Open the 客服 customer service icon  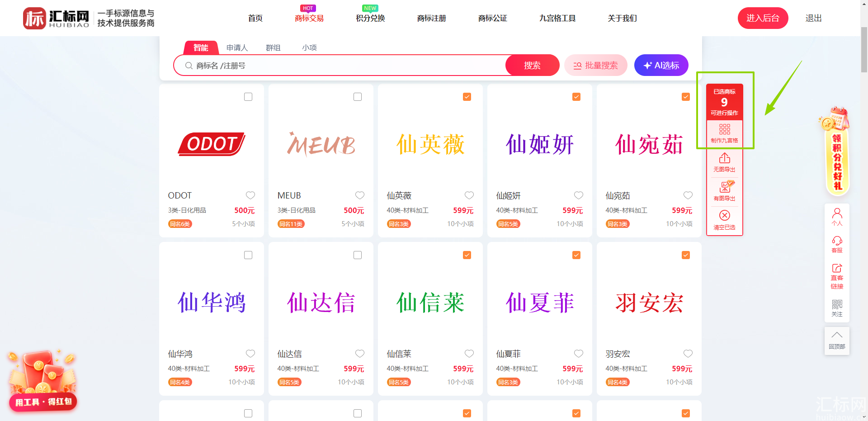(x=837, y=240)
